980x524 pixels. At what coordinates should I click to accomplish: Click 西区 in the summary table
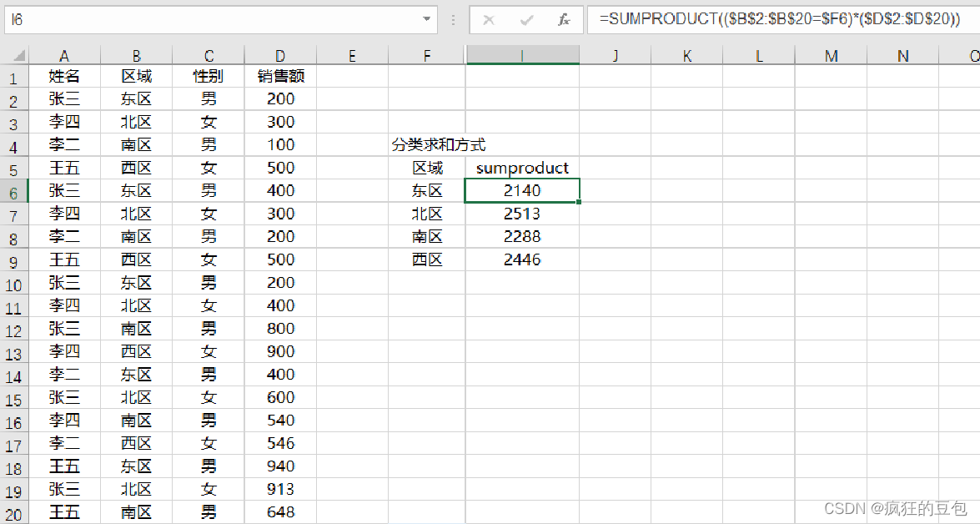(x=427, y=259)
